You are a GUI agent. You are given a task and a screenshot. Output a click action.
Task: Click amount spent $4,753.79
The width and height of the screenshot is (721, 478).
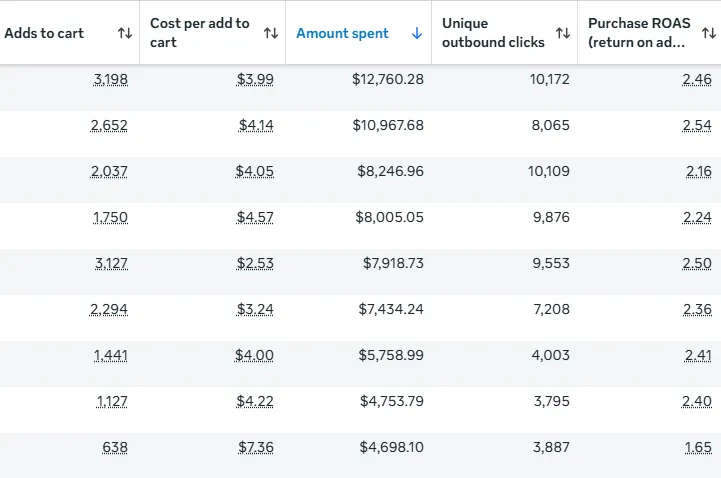pos(392,401)
